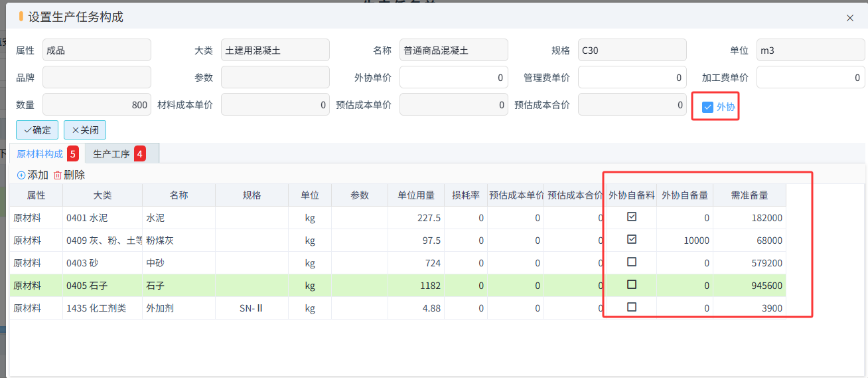Uncheck 外协自备料 for 粉煤灰 row
This screenshot has height=378, width=868.
click(632, 239)
